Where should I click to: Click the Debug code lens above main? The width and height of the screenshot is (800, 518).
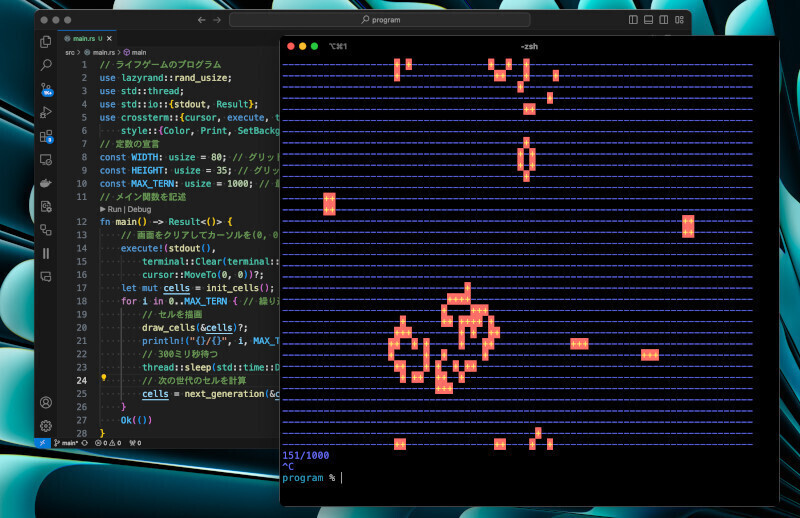point(138,209)
